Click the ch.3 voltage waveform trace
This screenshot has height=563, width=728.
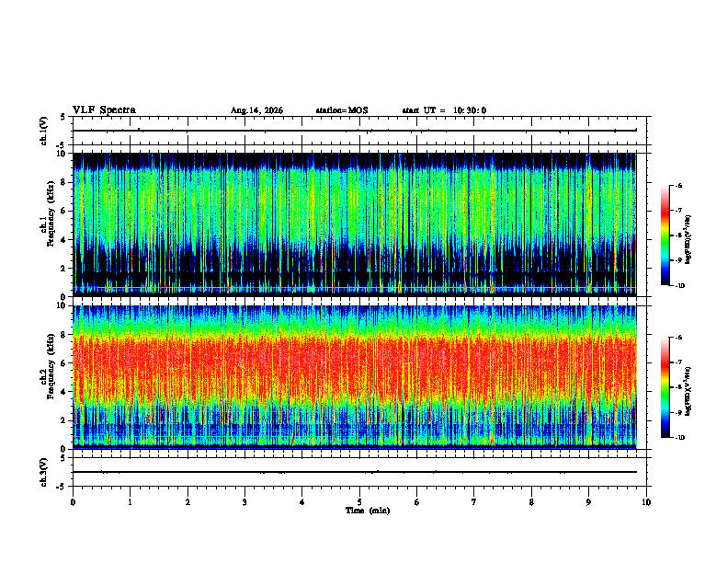(355, 472)
